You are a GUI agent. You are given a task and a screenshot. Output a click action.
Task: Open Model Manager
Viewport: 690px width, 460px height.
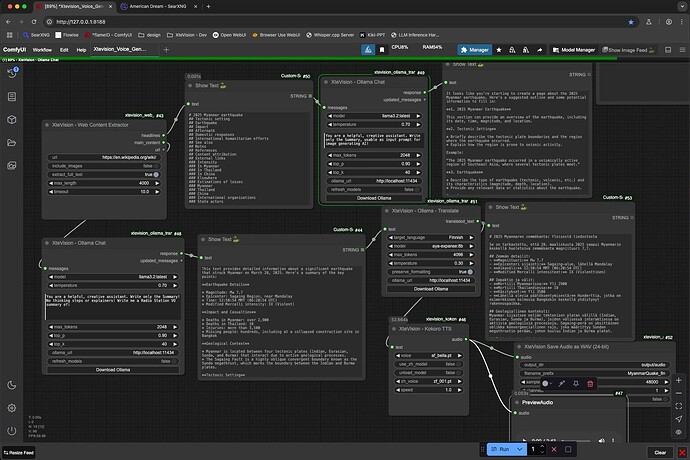[574, 50]
